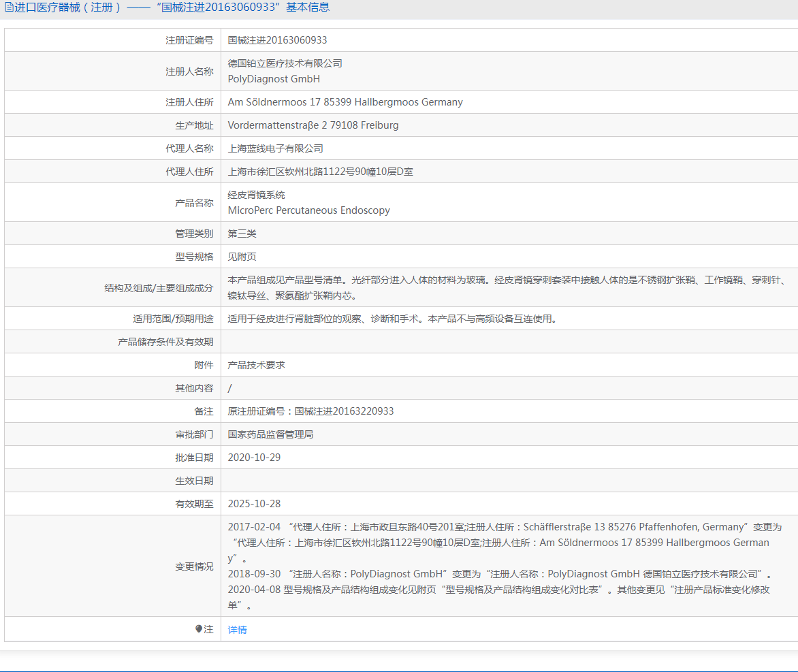Click expiry date 2025-10-28
The width and height of the screenshot is (798, 672).
254,504
